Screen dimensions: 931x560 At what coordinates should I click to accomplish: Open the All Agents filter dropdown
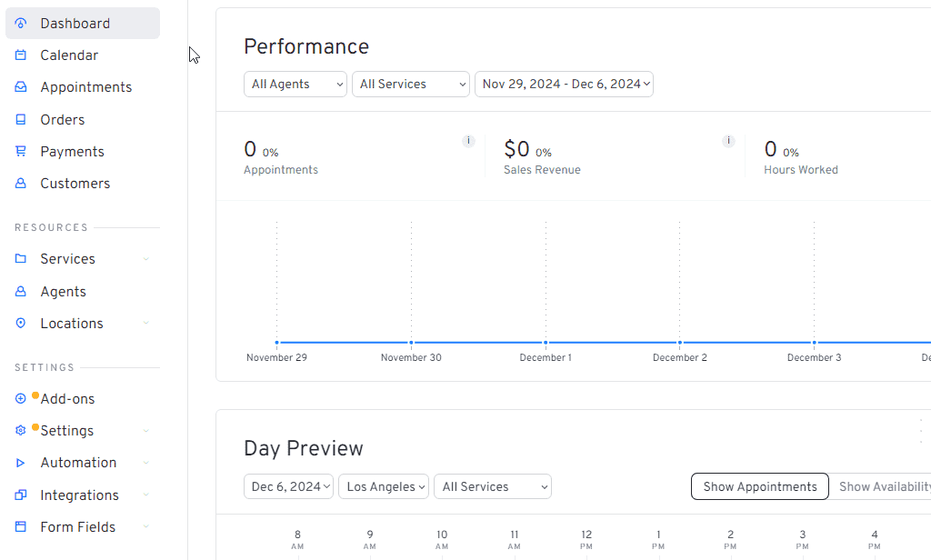click(x=295, y=84)
